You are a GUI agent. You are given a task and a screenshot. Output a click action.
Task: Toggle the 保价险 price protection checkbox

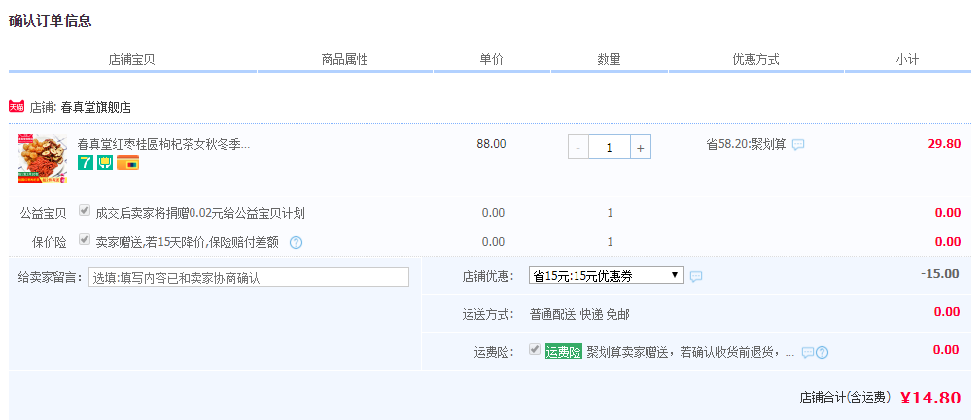pos(85,240)
